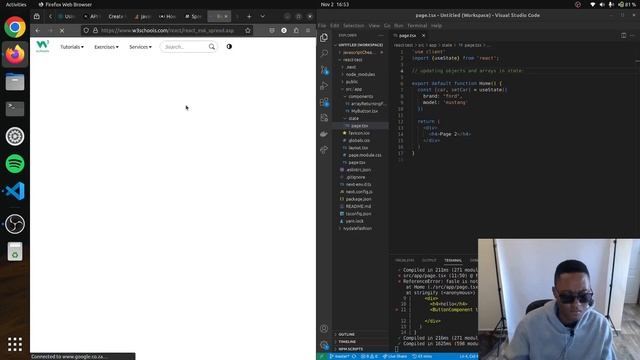
Task: Open the Terminal menu in VS Code menu bar
Action: click(417, 25)
